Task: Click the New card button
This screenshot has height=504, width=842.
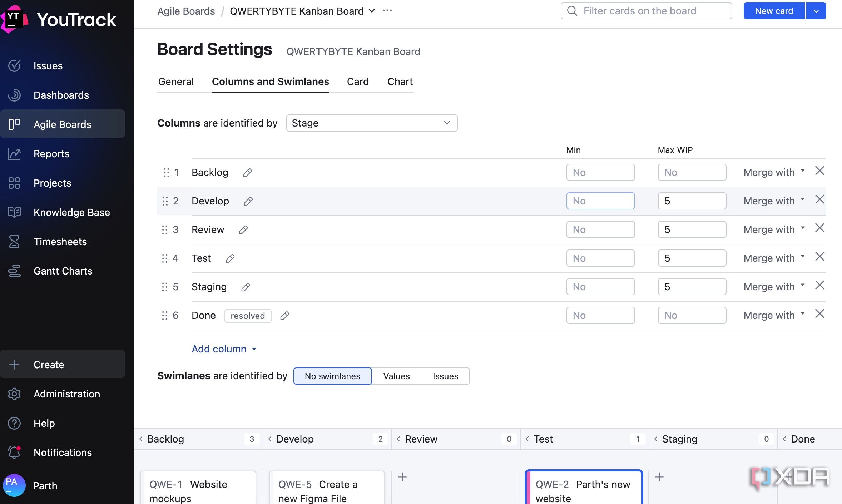Action: tap(774, 11)
